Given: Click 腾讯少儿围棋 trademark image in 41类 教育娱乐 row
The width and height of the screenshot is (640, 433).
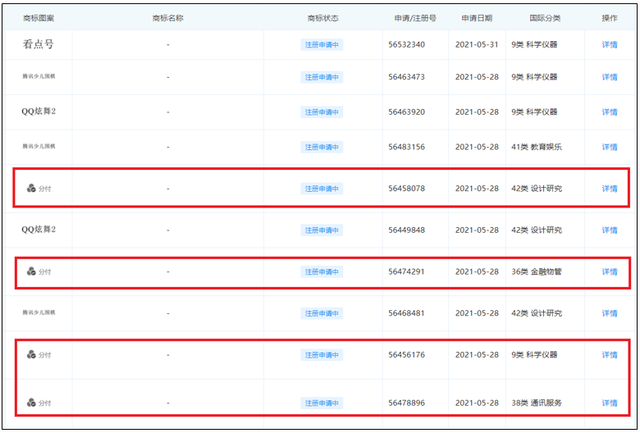Looking at the screenshot, I should point(39,146).
